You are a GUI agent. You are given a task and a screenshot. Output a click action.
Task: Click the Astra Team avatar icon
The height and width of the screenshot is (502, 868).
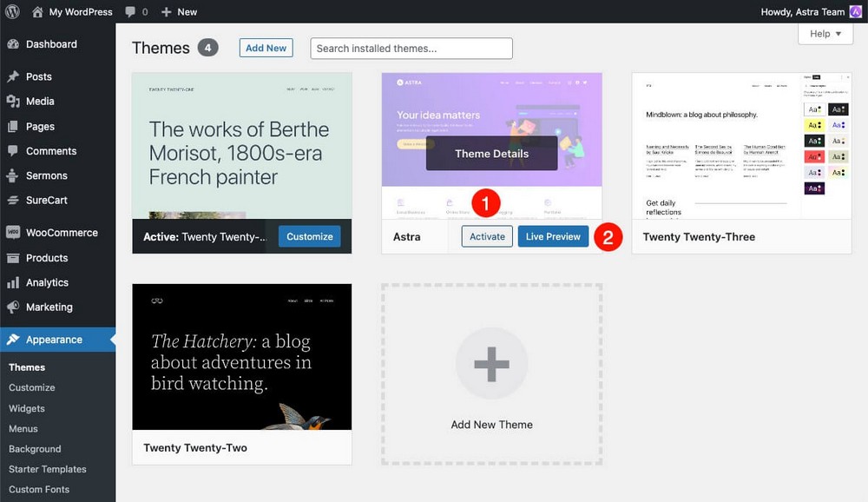pos(856,11)
